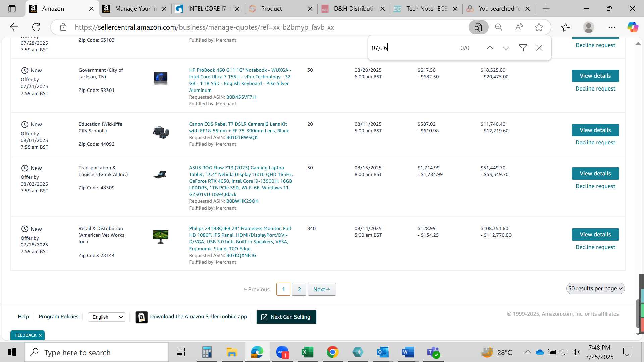Open Zoom from the taskbar
Viewport: 644px width, 362px height.
click(x=283, y=352)
